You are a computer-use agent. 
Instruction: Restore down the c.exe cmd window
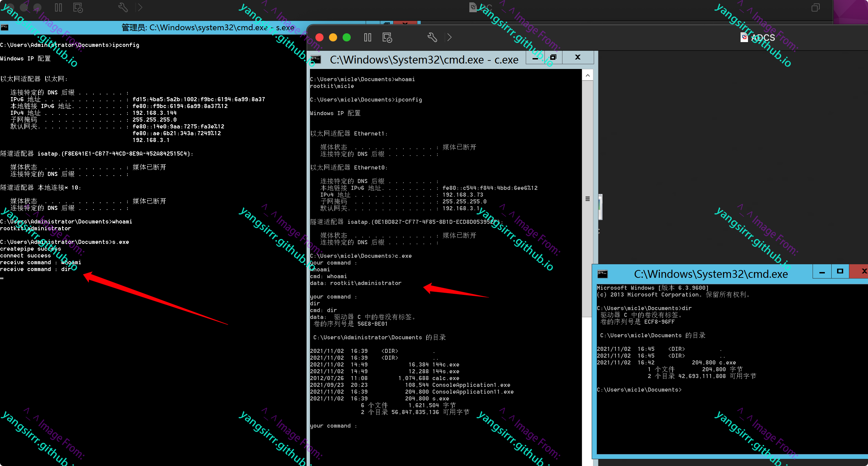click(x=553, y=57)
